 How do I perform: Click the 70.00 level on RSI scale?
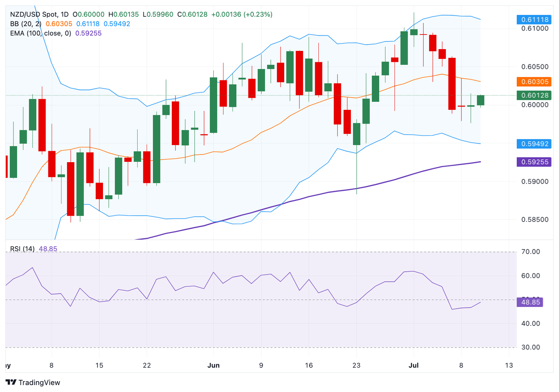pyautogui.click(x=531, y=252)
